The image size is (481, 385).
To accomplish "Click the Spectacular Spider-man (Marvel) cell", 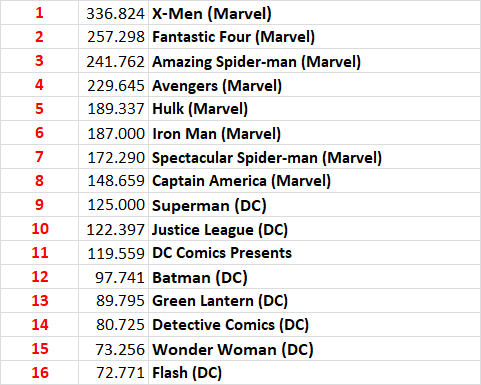I will [x=314, y=157].
